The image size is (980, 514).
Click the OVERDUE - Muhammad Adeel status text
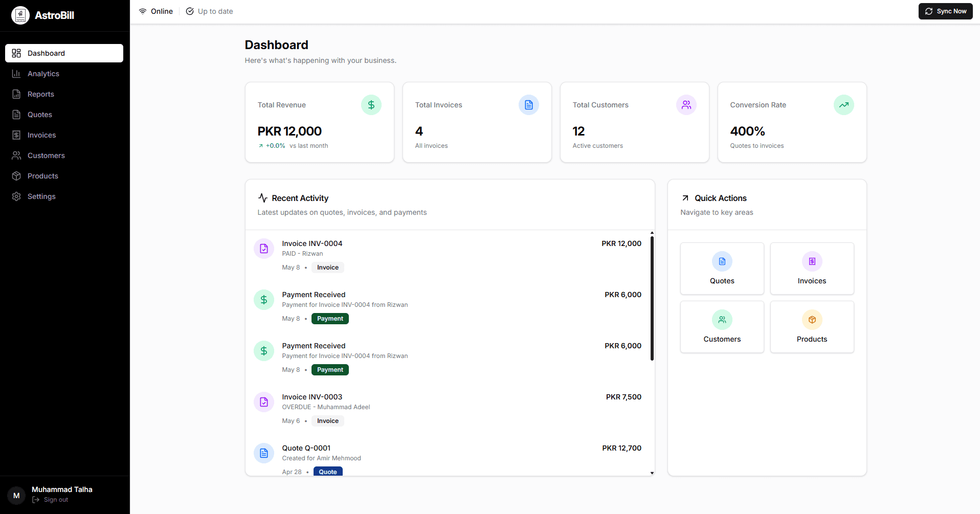[x=326, y=407]
